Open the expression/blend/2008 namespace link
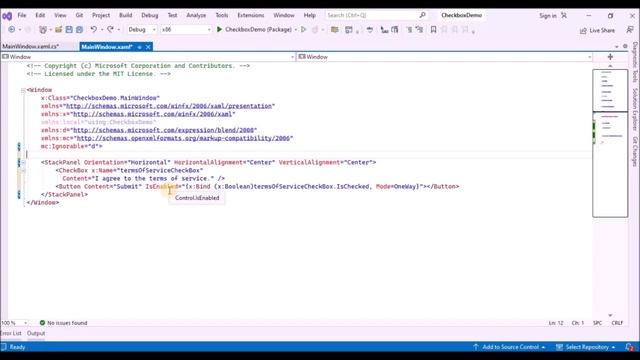The image size is (640, 360). [x=164, y=130]
